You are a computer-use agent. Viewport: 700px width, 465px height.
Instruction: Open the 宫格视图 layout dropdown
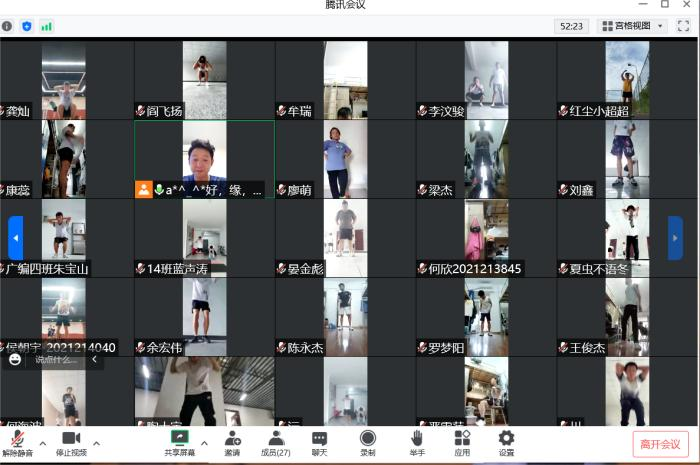coord(633,26)
